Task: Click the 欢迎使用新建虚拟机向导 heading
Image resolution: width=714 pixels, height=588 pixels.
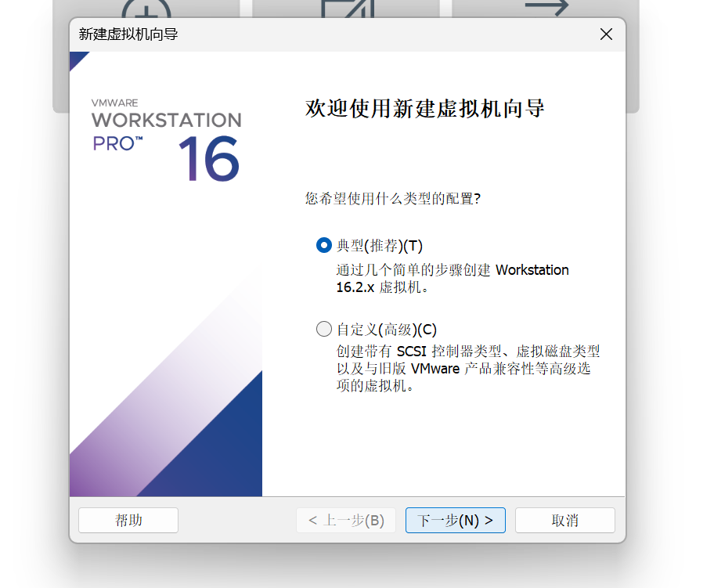Action: [x=425, y=108]
